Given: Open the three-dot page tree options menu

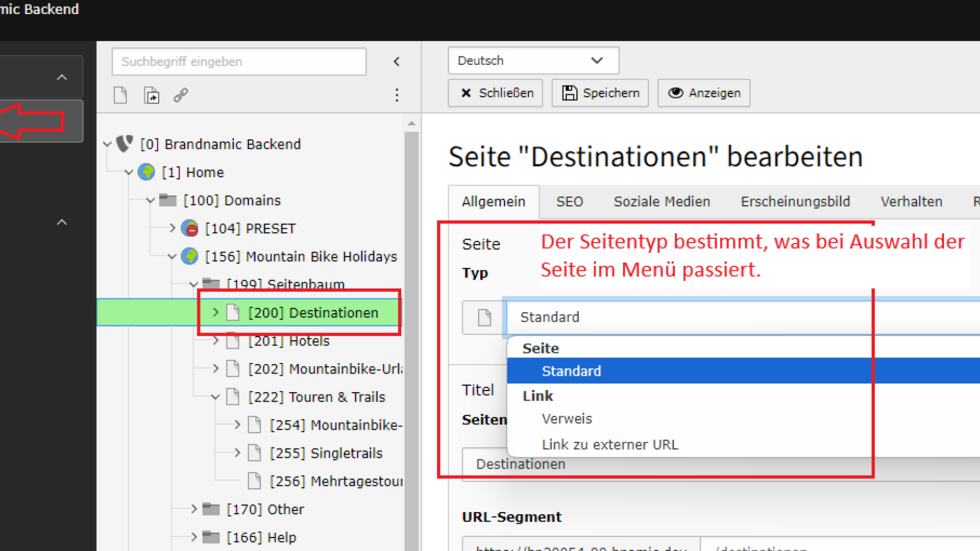Looking at the screenshot, I should coord(397,95).
